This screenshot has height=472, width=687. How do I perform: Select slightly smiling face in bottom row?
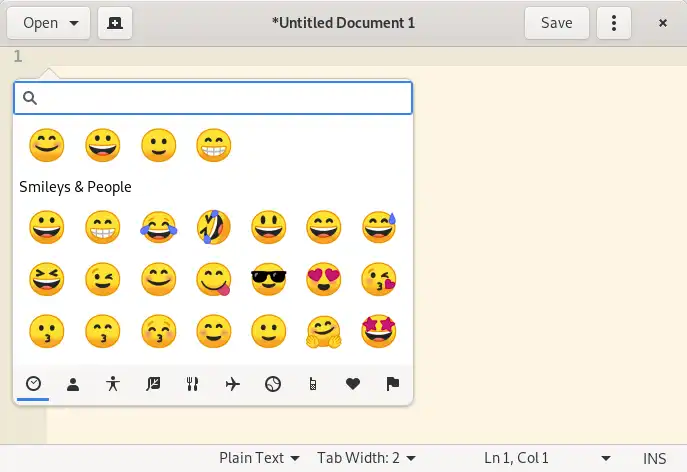click(x=269, y=331)
